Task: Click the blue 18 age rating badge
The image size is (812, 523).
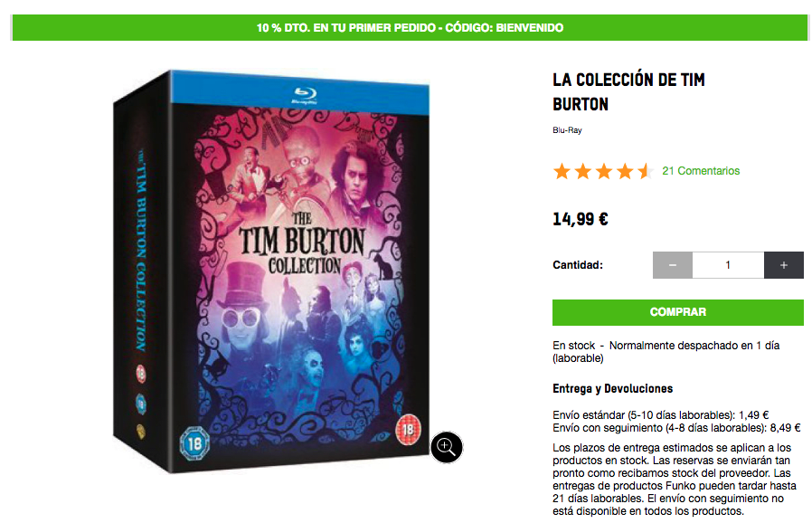Action: pos(194,443)
